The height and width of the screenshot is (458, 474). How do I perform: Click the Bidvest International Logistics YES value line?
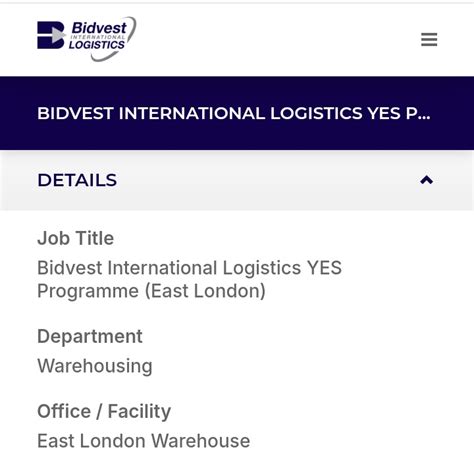pyautogui.click(x=189, y=268)
